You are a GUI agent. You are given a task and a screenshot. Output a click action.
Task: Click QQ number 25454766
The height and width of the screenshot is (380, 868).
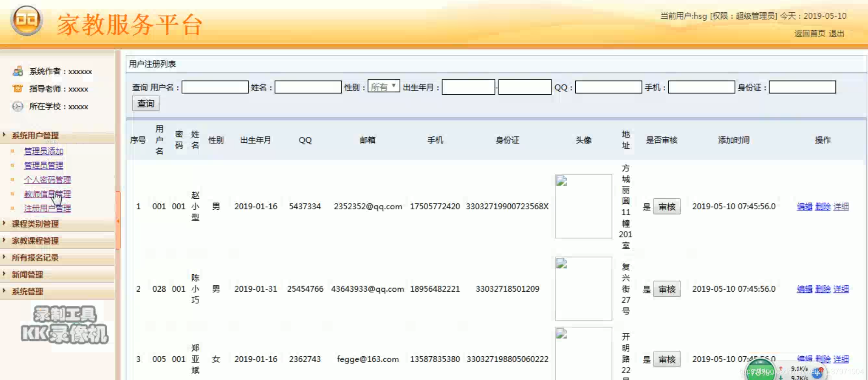coord(305,289)
